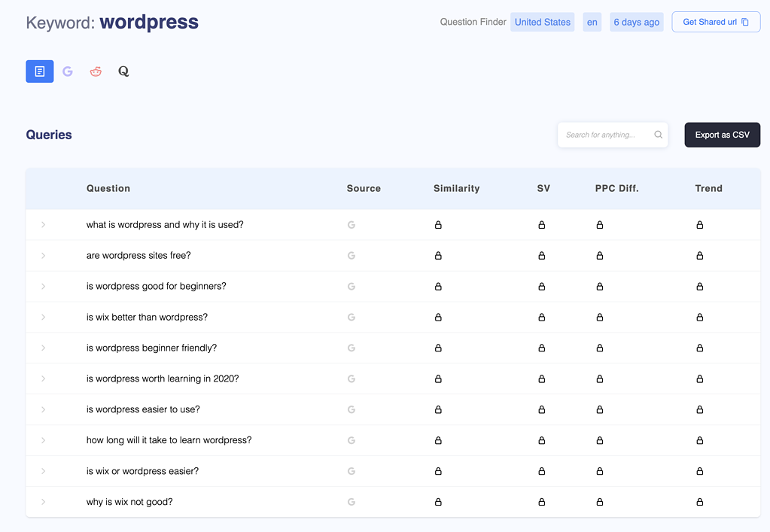The image size is (770, 532).
Task: Expand row 'what is wordpress and why it is used?'
Action: point(43,225)
